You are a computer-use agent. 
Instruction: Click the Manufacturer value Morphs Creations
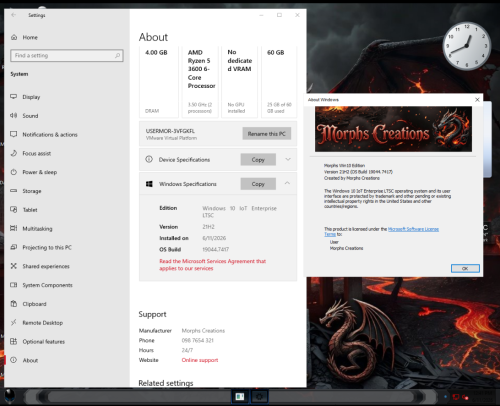(203, 331)
